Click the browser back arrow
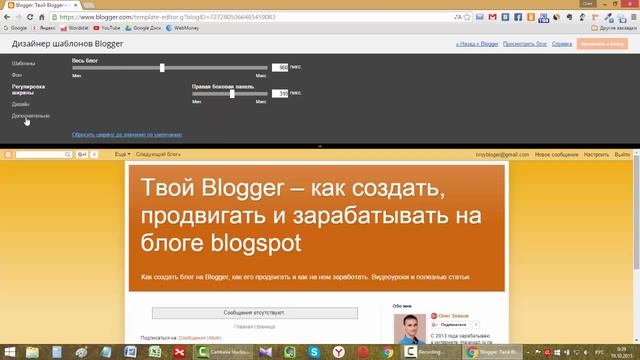This screenshot has width=640, height=360. (x=7, y=17)
